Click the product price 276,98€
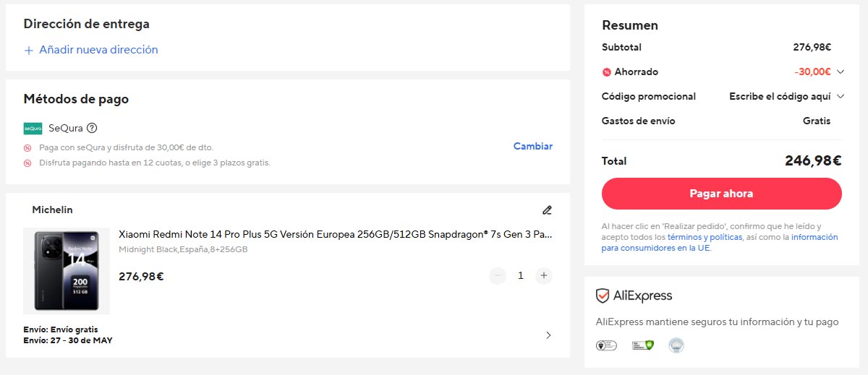 (141, 277)
